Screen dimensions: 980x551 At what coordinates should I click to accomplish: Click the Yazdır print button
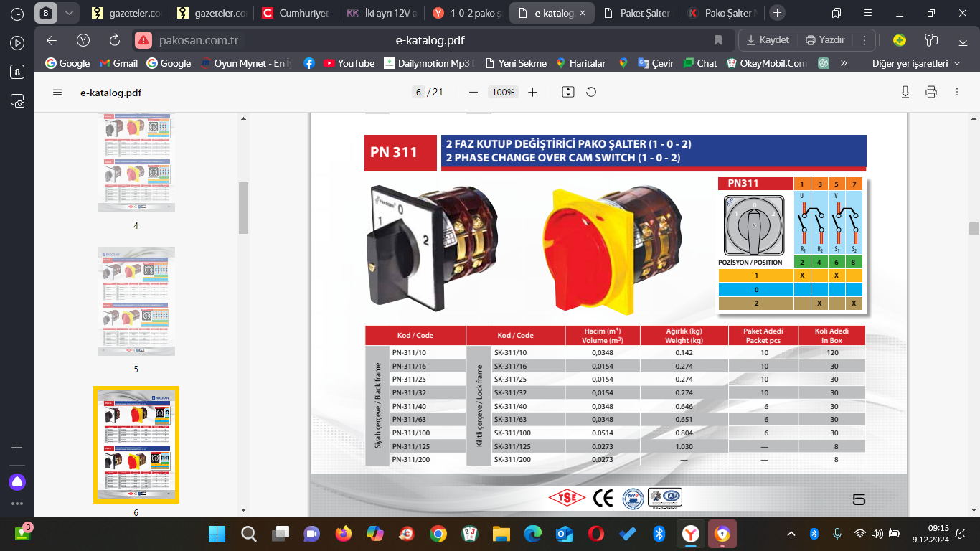click(825, 40)
